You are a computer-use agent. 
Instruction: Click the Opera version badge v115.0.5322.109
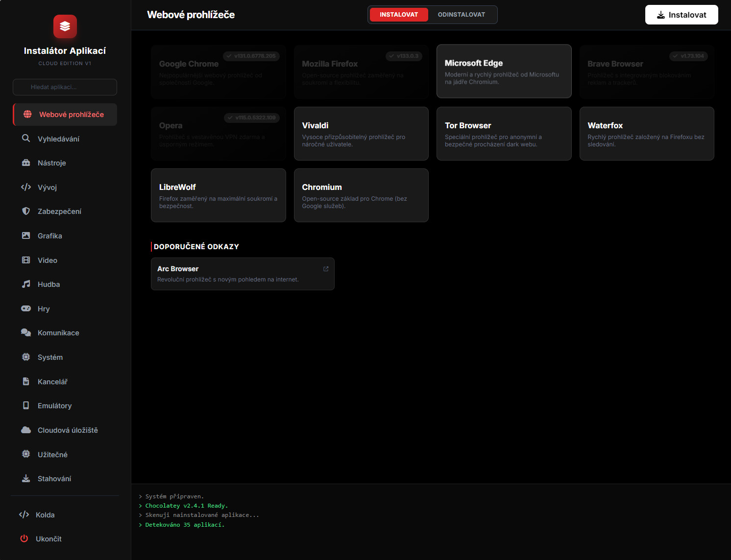(x=252, y=117)
